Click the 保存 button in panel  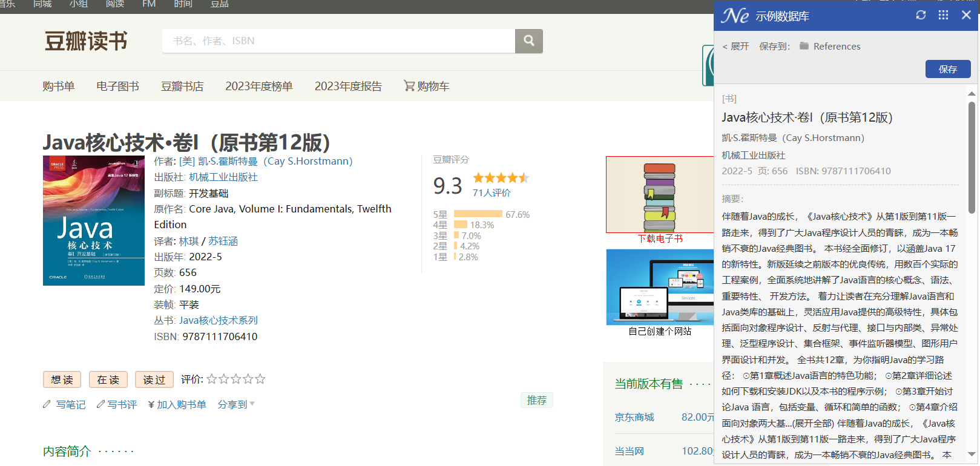click(948, 69)
